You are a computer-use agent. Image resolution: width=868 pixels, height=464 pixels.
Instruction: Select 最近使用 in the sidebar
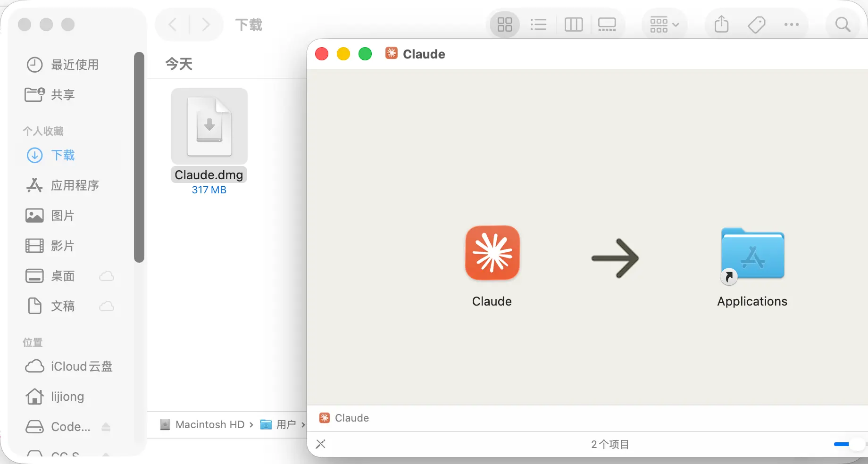(75, 65)
